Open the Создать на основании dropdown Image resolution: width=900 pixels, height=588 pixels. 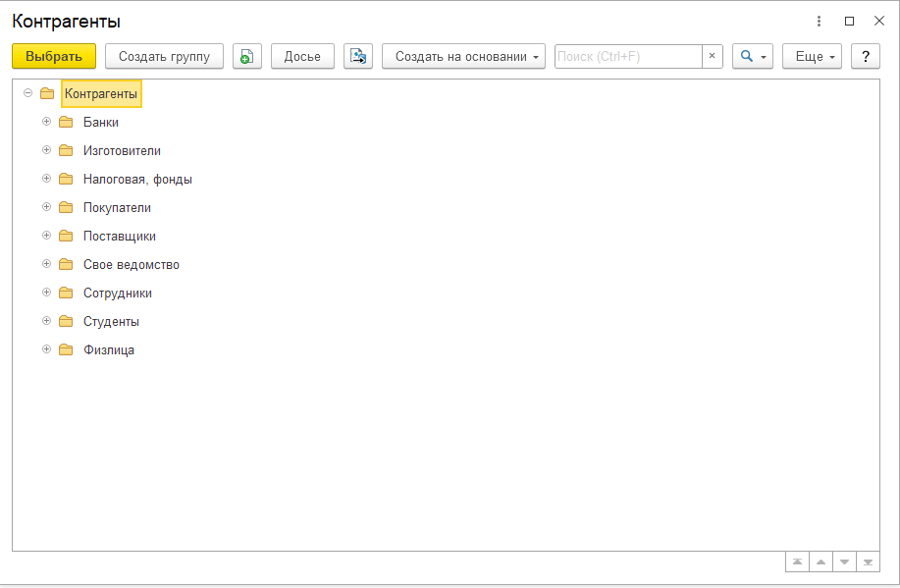(464, 56)
